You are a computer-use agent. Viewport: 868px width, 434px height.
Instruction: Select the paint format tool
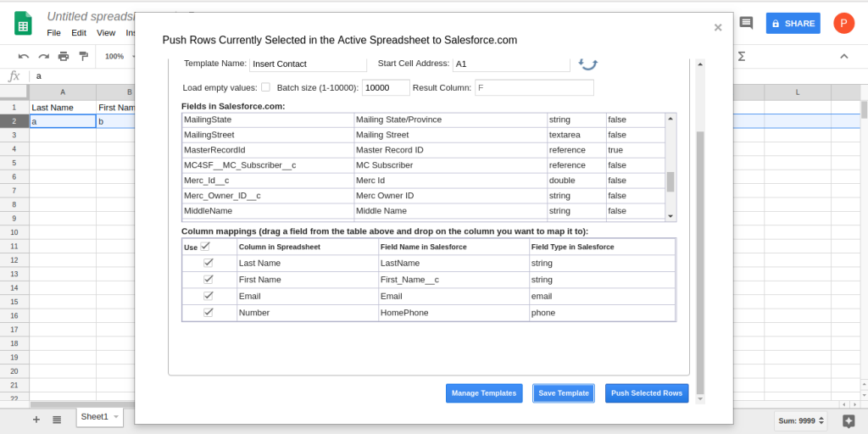click(x=83, y=56)
